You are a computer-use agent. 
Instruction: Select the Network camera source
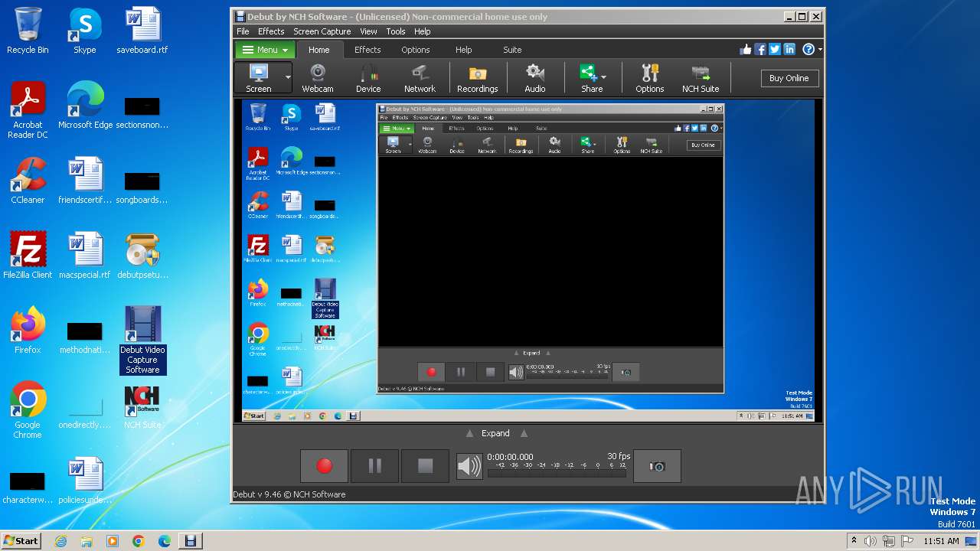(420, 78)
